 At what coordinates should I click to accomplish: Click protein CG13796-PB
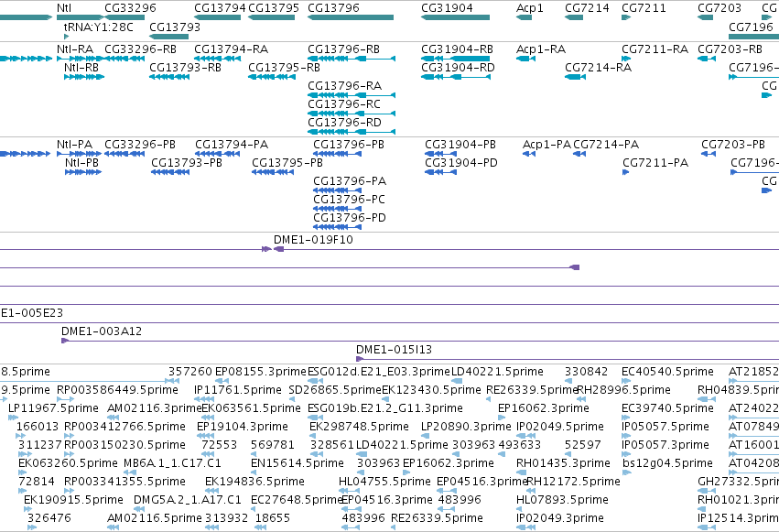(x=337, y=154)
